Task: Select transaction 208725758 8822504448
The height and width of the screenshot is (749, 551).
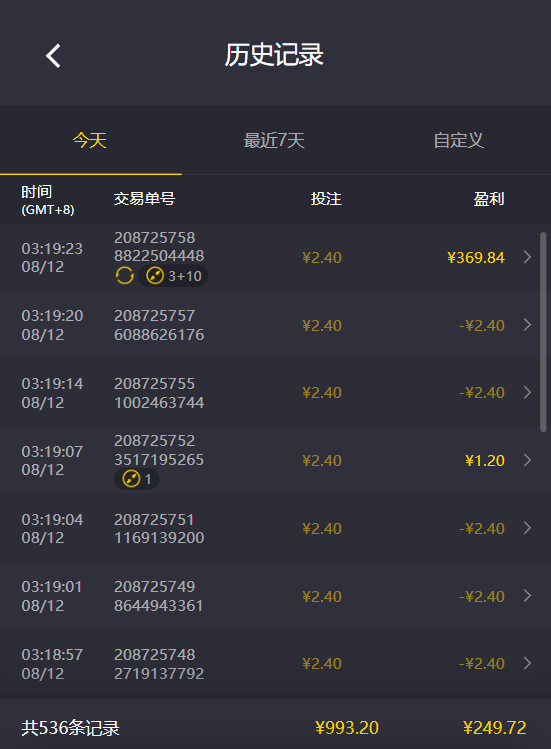Action: (159, 246)
